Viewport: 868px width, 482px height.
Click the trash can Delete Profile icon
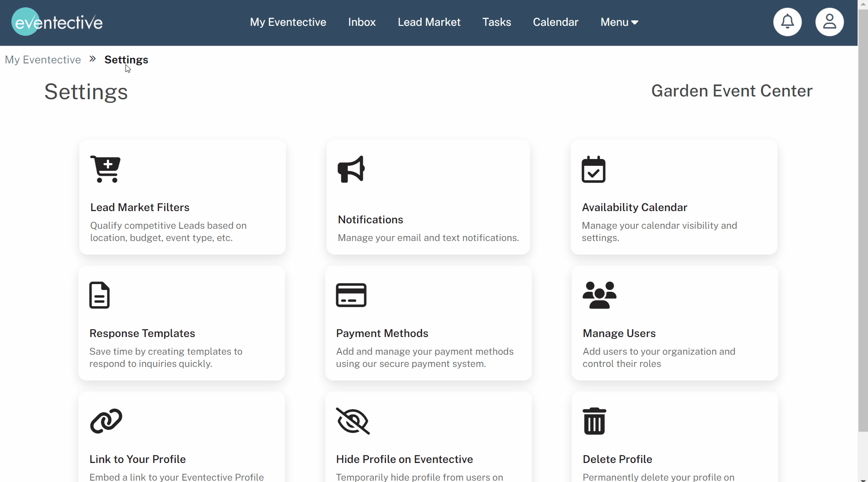pos(594,421)
